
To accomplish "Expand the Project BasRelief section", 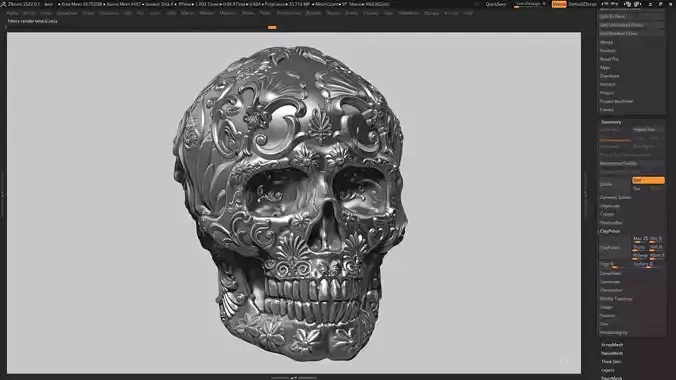I will 616,101.
